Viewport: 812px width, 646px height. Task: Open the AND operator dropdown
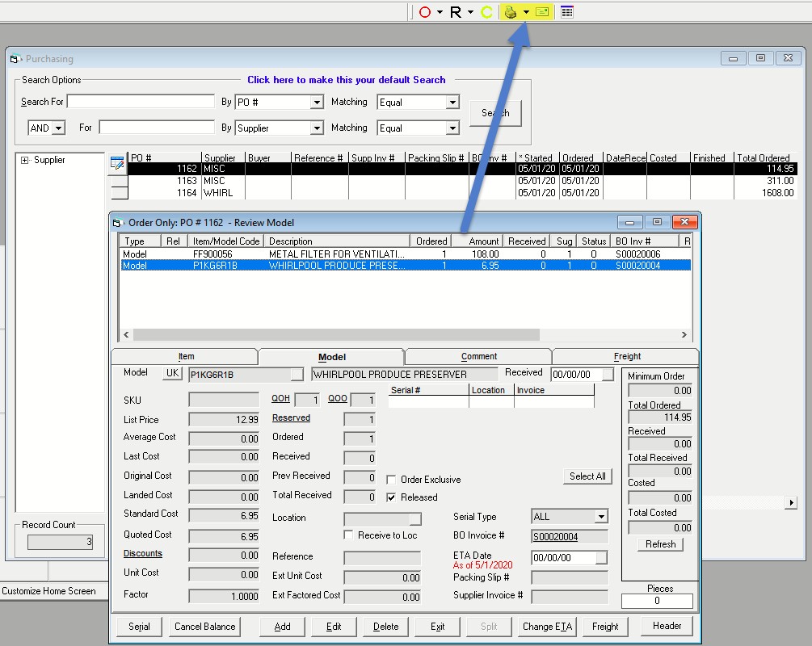click(x=58, y=128)
